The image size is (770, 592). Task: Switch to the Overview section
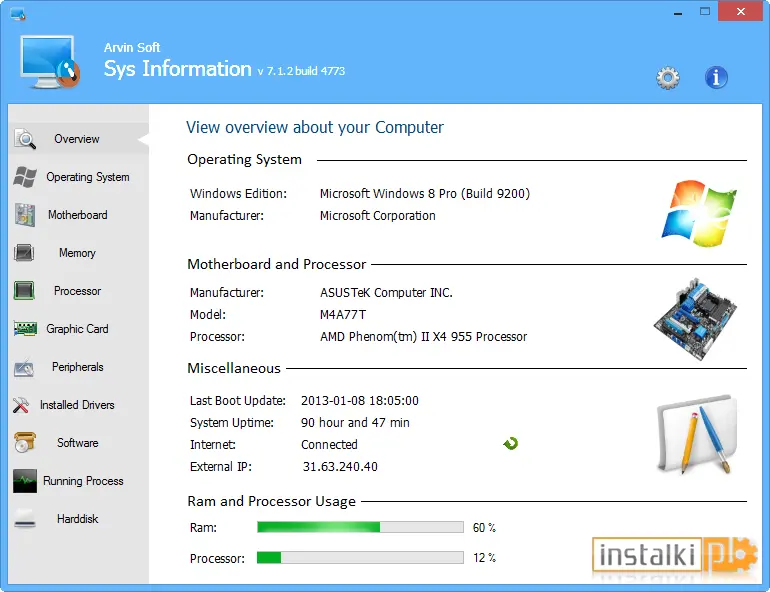(77, 139)
